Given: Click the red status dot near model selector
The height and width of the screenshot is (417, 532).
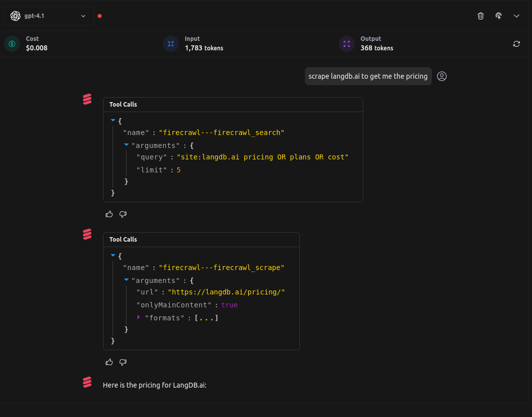Looking at the screenshot, I should click(x=100, y=16).
